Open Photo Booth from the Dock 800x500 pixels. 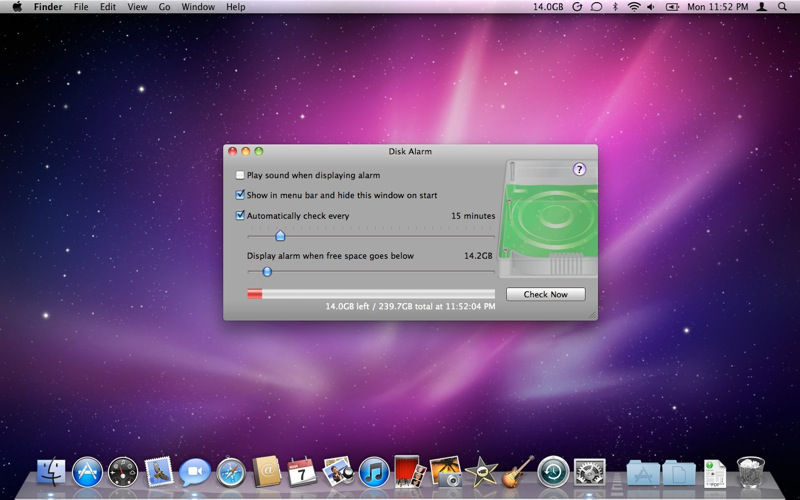click(410, 471)
